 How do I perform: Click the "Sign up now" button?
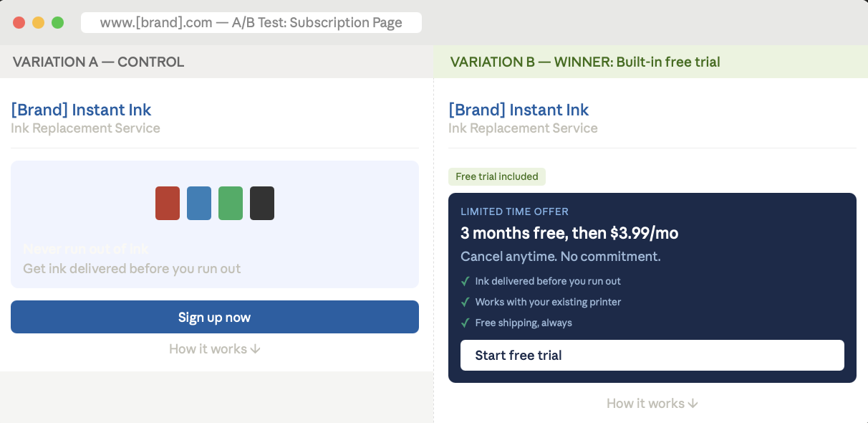pyautogui.click(x=215, y=317)
